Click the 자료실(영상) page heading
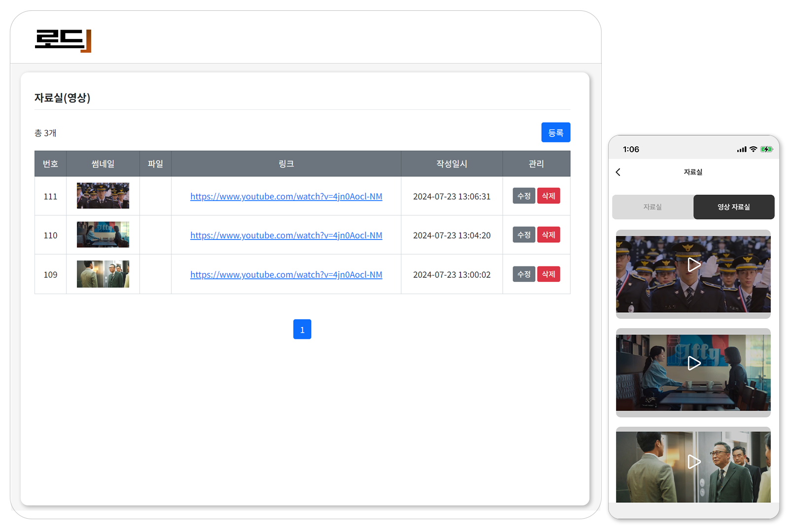This screenshot has width=792, height=532. (63, 98)
